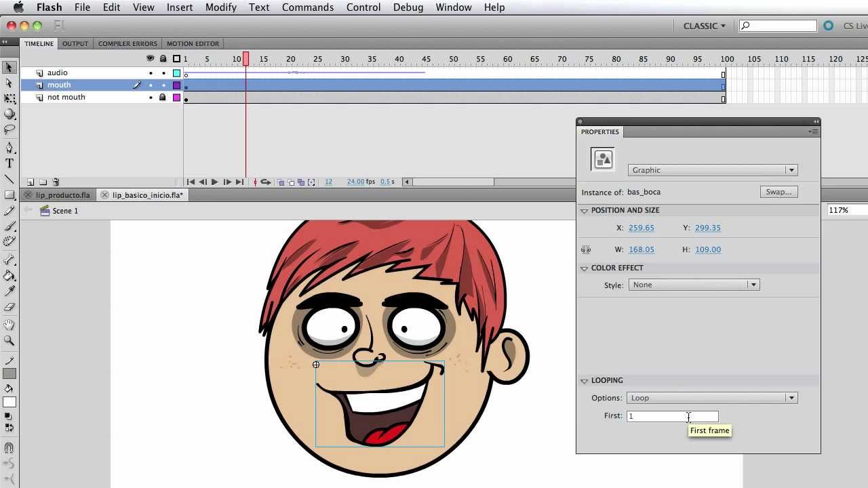The image size is (868, 488).
Task: Select the Bone tool
Action: point(9,260)
